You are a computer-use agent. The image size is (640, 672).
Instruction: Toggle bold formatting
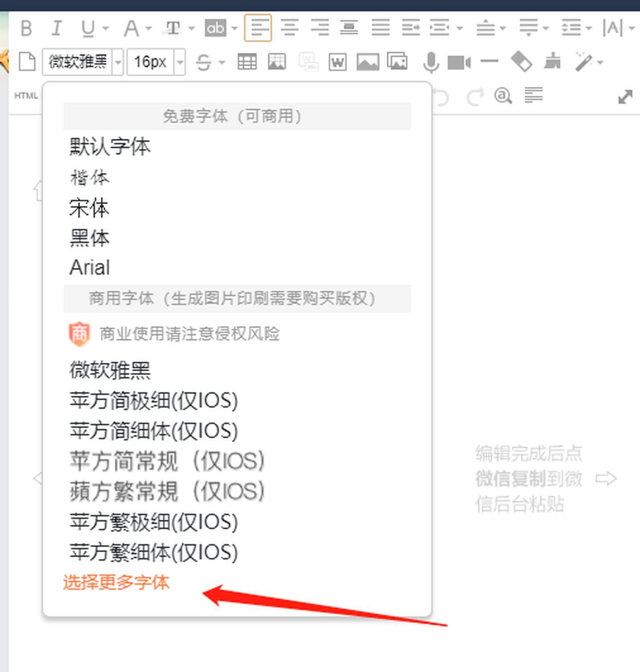click(x=27, y=28)
